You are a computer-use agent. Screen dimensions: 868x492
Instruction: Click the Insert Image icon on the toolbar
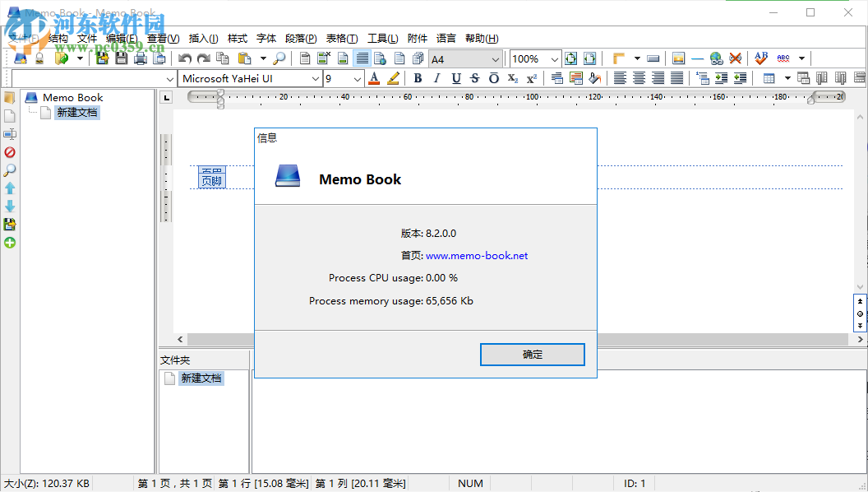[679, 58]
